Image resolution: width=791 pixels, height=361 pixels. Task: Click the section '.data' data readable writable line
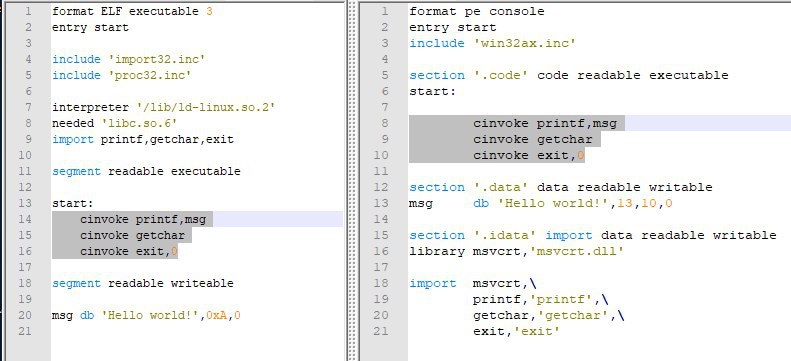tap(560, 187)
